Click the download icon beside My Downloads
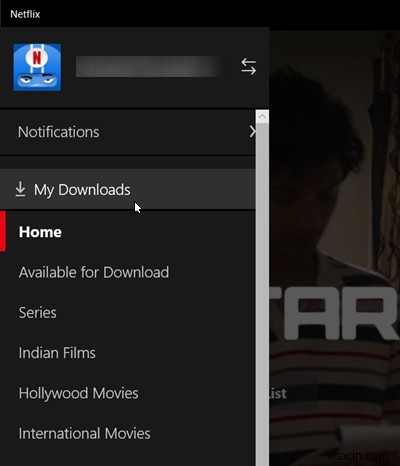400x466 pixels. click(20, 189)
